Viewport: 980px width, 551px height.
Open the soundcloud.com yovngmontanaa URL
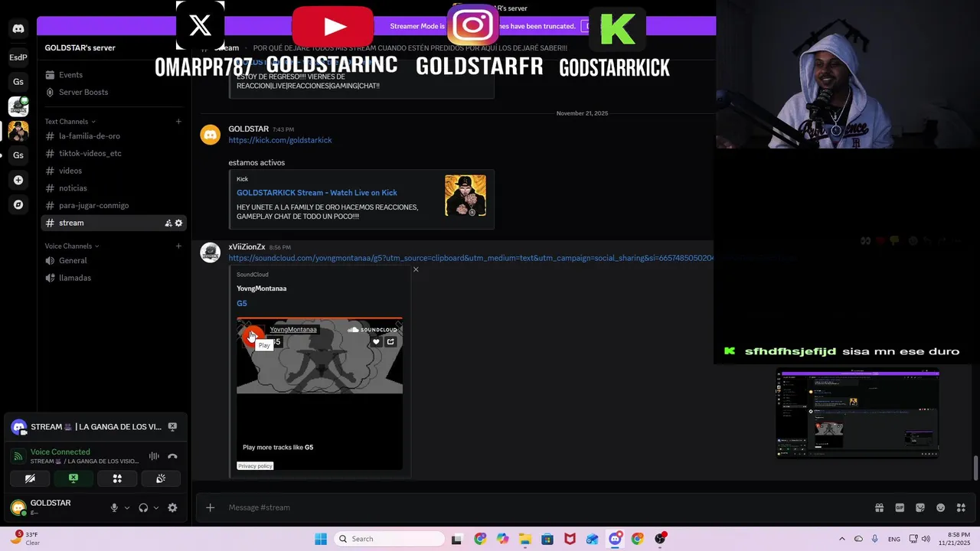(x=471, y=258)
